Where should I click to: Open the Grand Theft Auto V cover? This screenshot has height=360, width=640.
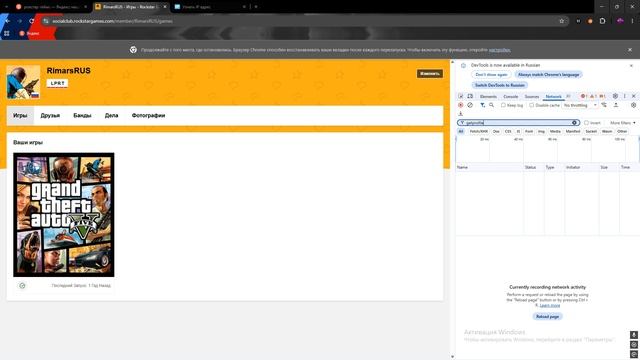[x=64, y=215]
